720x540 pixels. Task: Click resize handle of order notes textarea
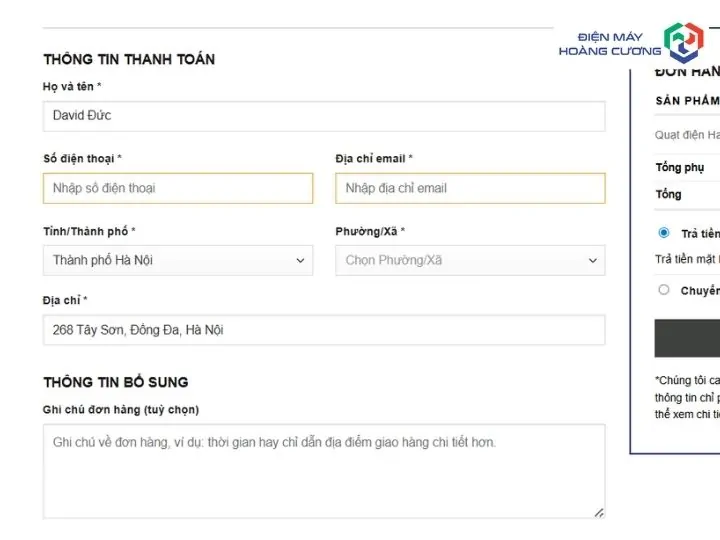click(599, 513)
